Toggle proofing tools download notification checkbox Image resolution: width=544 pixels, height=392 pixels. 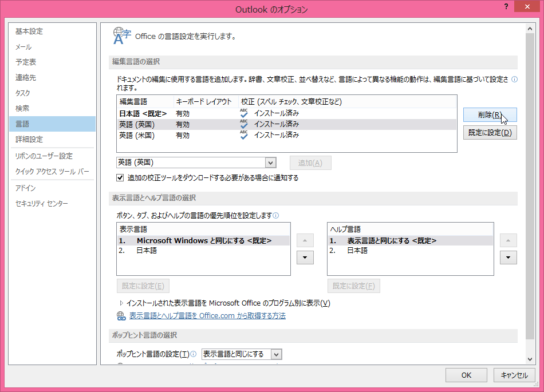(x=120, y=178)
